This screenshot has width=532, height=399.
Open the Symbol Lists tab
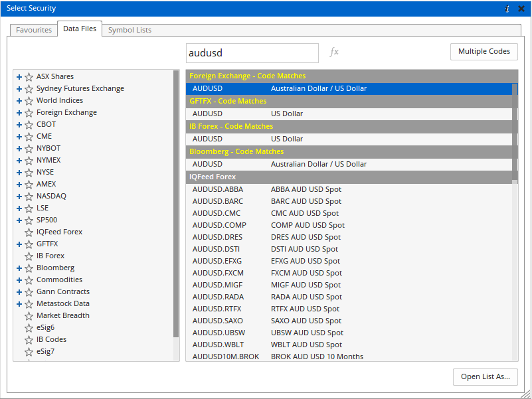point(130,30)
